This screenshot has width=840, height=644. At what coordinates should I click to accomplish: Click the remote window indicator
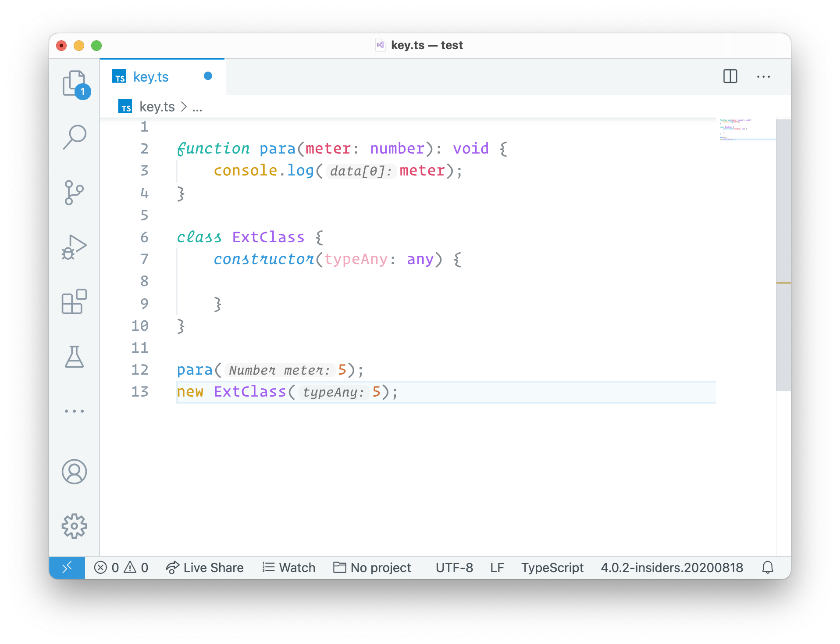point(67,568)
